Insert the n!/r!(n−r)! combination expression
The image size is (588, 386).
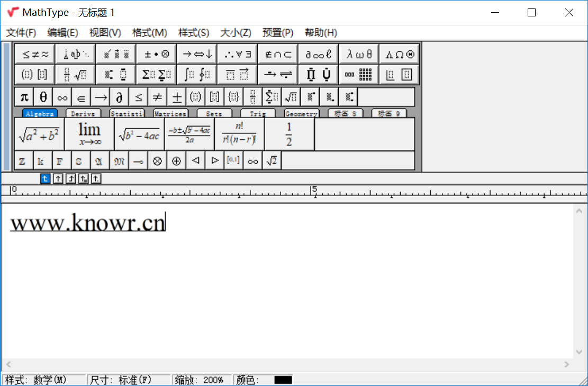[240, 134]
